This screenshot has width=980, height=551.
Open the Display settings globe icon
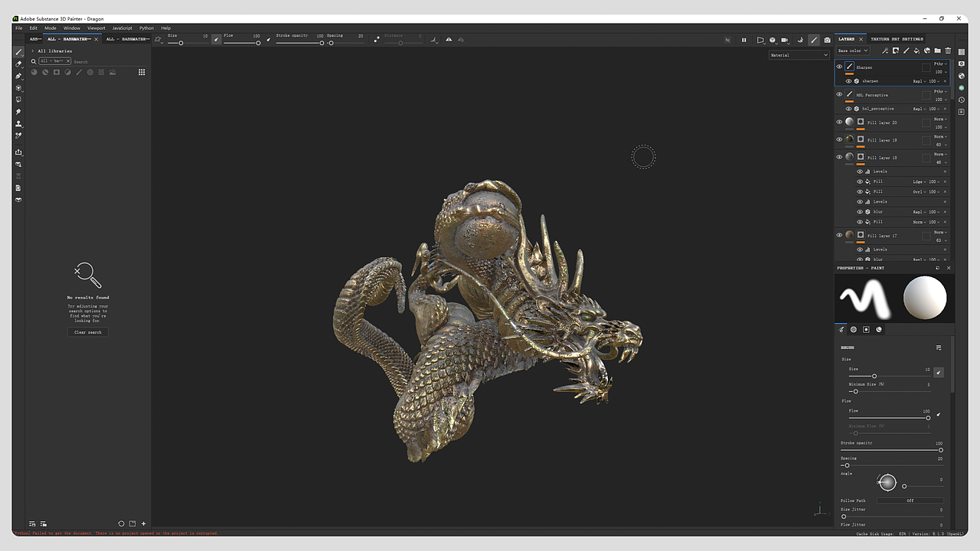(962, 76)
